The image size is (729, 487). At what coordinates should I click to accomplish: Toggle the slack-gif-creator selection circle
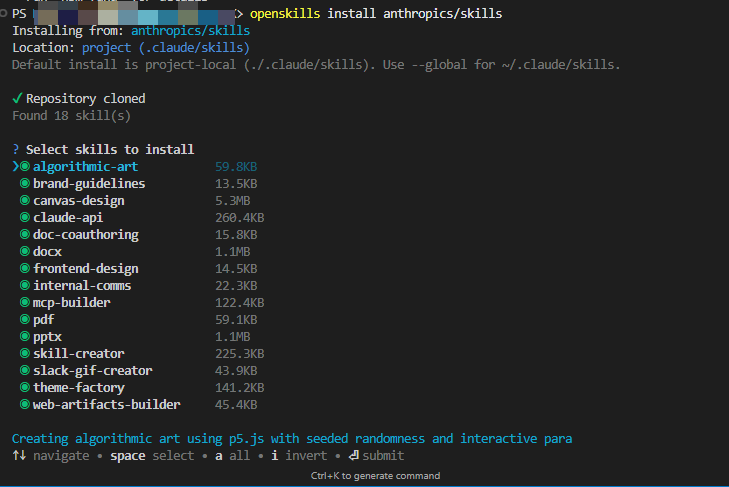point(25,370)
